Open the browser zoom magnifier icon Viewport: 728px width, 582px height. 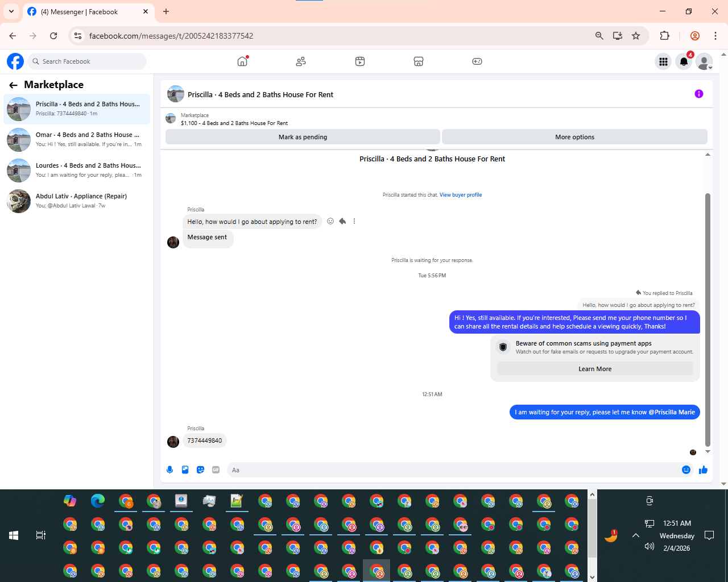[599, 36]
